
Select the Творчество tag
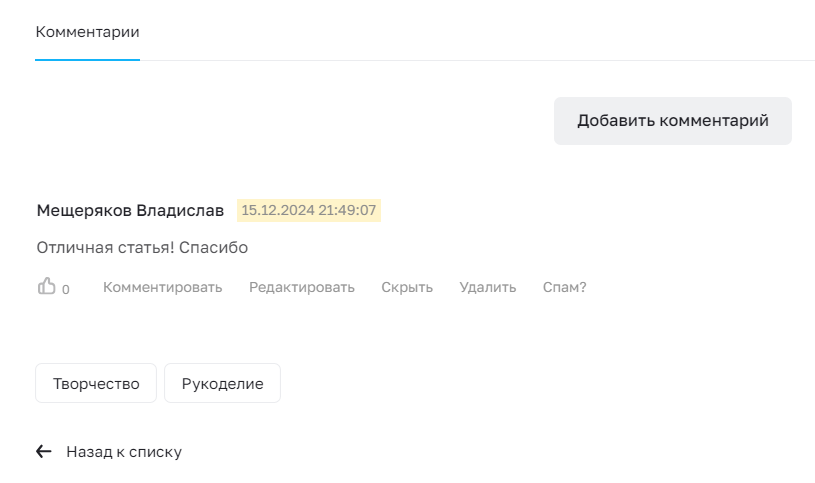click(x=96, y=383)
